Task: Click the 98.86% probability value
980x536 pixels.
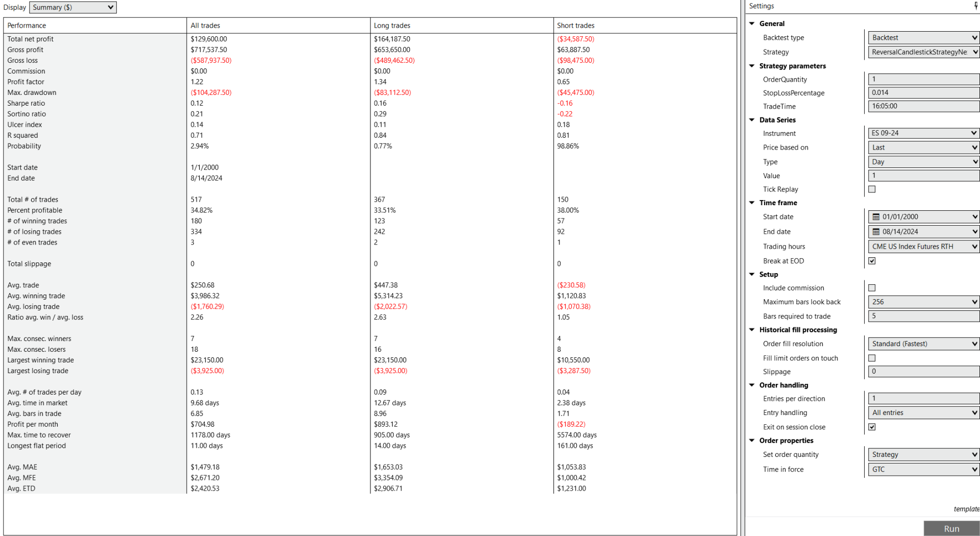Action: 568,147
